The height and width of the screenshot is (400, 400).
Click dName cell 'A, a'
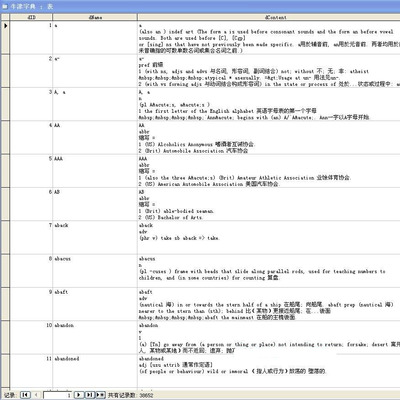click(x=95, y=104)
